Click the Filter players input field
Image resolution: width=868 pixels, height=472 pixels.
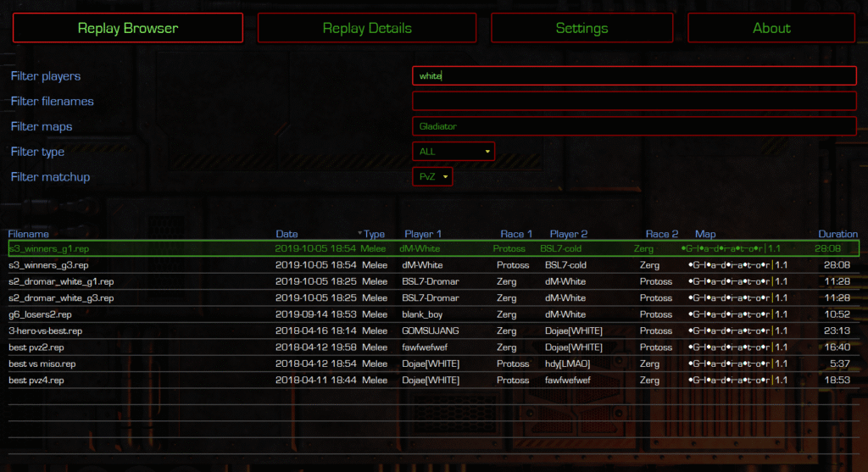click(634, 76)
